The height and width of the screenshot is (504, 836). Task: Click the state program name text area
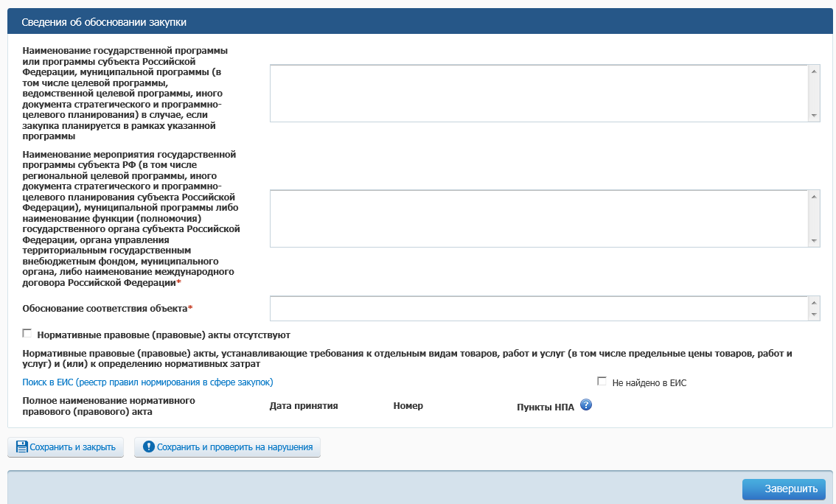(x=539, y=93)
